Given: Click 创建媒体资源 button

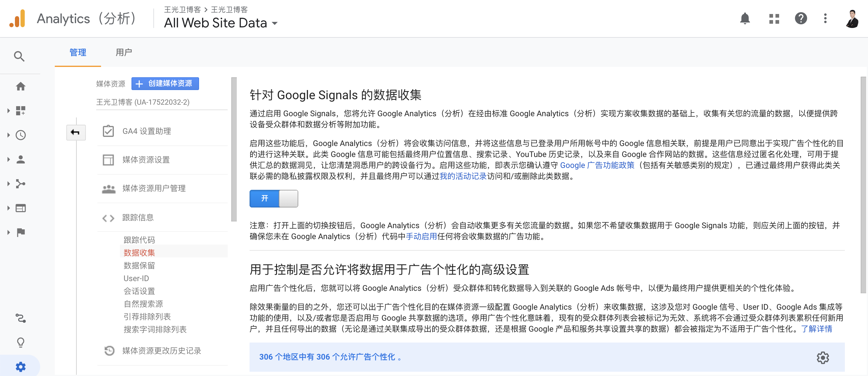Looking at the screenshot, I should pyautogui.click(x=166, y=83).
